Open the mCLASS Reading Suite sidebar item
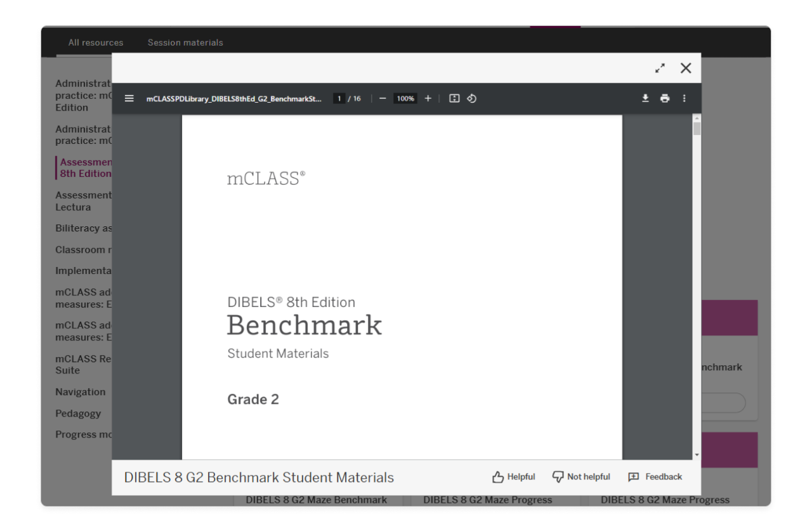 [82, 364]
